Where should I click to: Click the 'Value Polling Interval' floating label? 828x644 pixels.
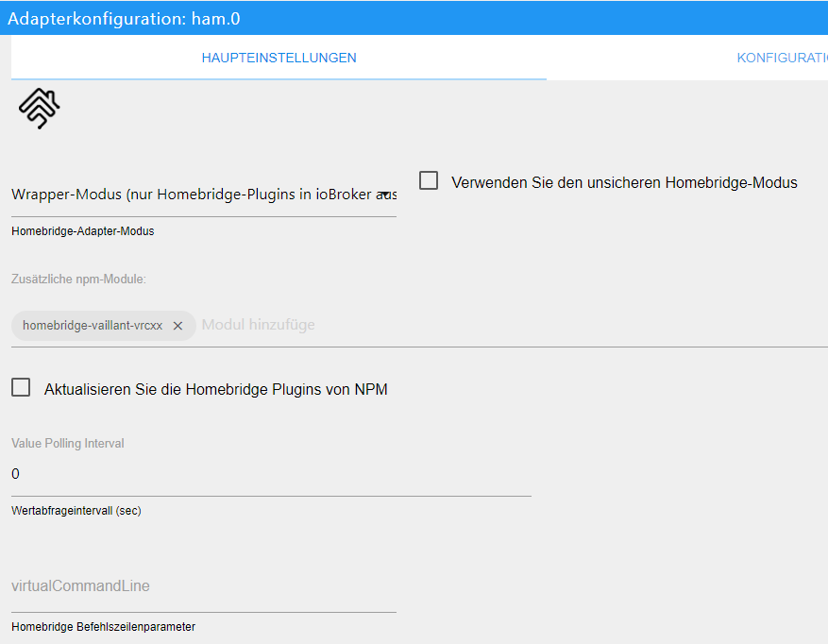click(68, 443)
